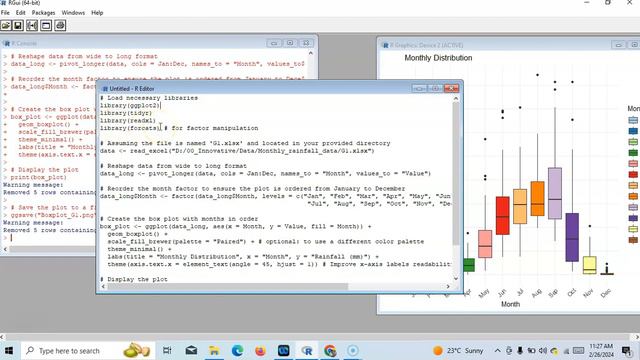Click the 'library(forcats)' line in editor
The width and height of the screenshot is (640, 360).
(x=179, y=128)
